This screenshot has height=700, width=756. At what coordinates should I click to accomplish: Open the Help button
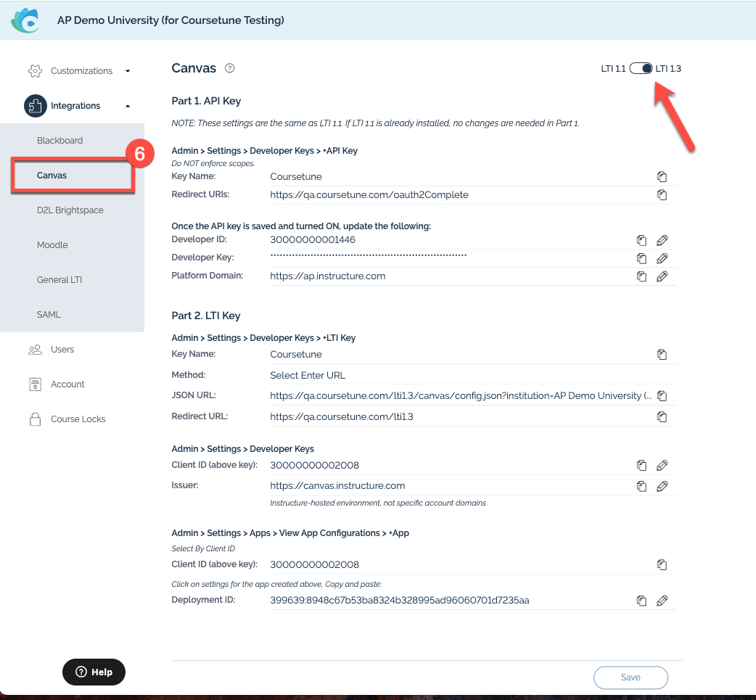(94, 672)
